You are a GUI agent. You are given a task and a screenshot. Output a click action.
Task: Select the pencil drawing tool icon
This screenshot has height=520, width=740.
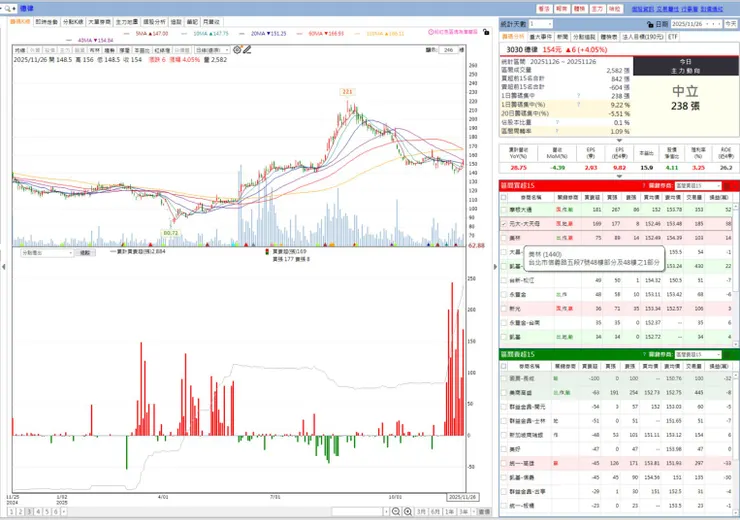(247, 50)
